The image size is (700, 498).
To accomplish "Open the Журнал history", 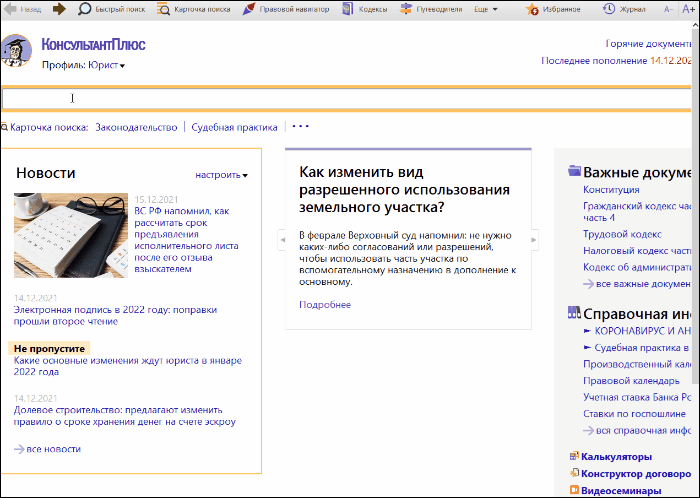I will pos(624,9).
